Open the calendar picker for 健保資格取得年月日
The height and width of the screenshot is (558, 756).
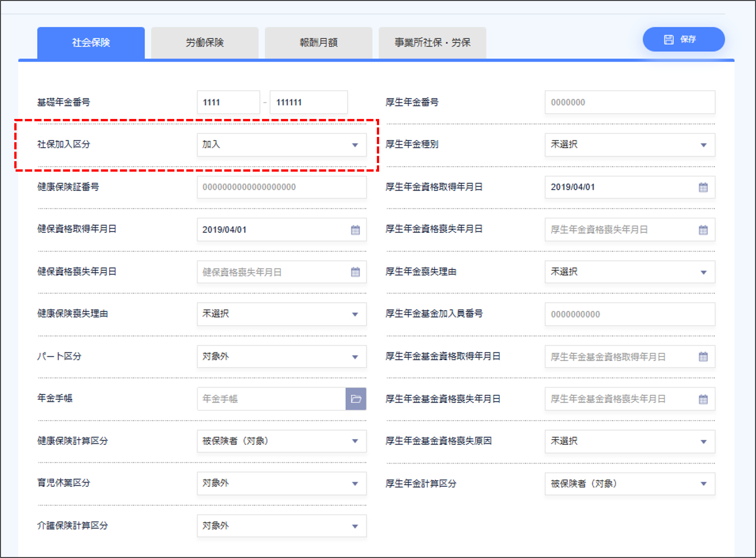click(x=355, y=230)
